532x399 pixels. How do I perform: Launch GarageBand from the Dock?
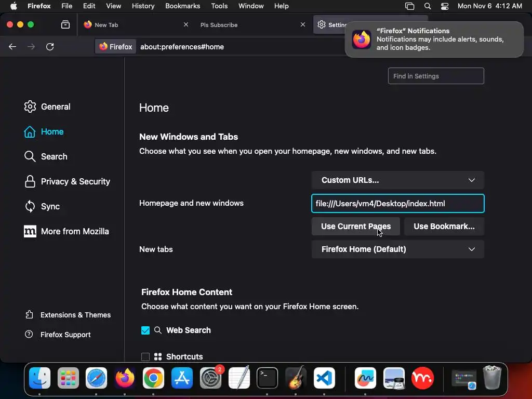pyautogui.click(x=296, y=377)
